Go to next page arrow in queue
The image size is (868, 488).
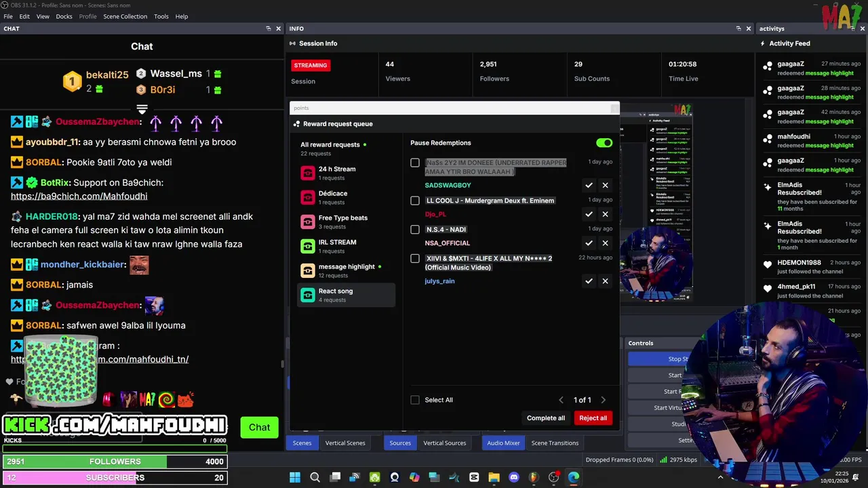tap(603, 400)
